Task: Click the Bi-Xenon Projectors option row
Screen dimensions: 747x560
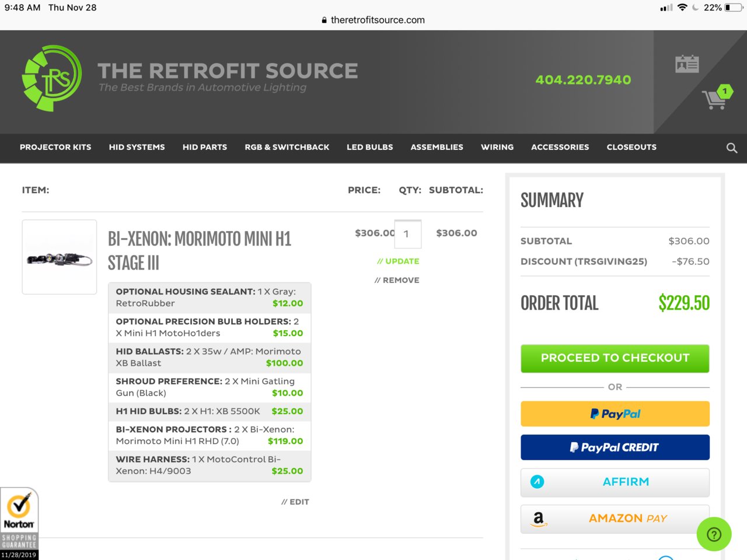Action: coord(210,435)
